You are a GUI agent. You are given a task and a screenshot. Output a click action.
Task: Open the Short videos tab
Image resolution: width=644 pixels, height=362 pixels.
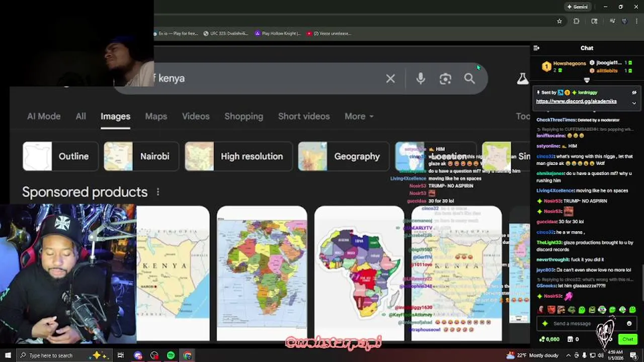tap(304, 116)
